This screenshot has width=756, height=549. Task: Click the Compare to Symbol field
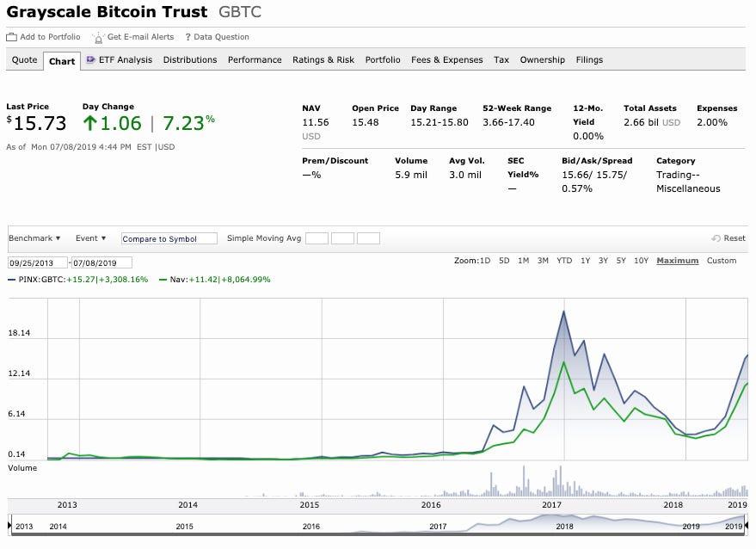169,239
